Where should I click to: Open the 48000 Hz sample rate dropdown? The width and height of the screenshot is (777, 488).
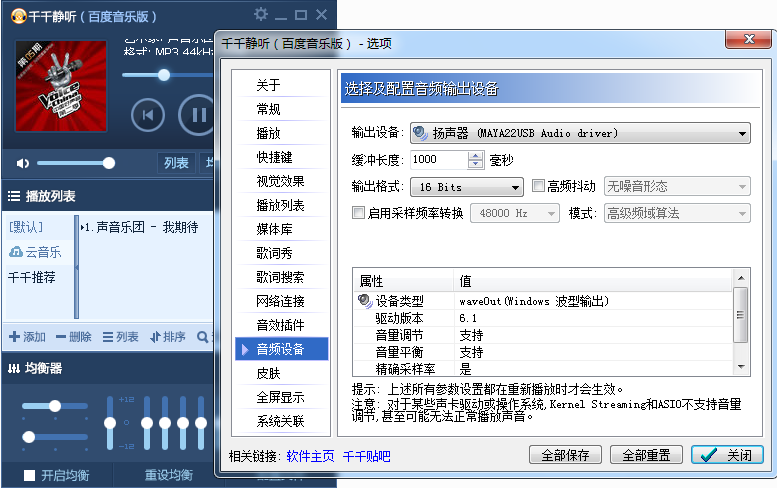pyautogui.click(x=515, y=213)
